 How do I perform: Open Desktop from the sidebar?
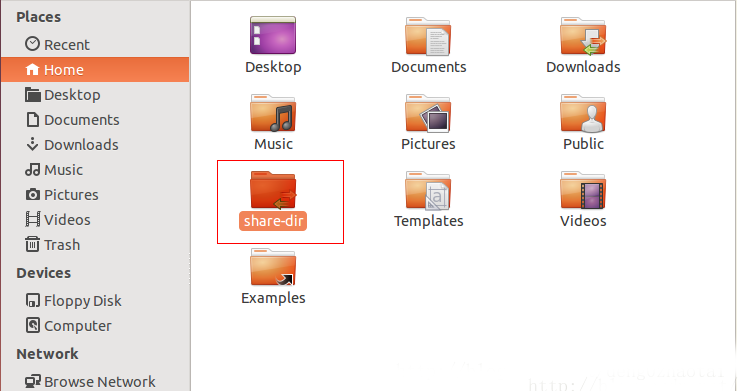click(95, 95)
